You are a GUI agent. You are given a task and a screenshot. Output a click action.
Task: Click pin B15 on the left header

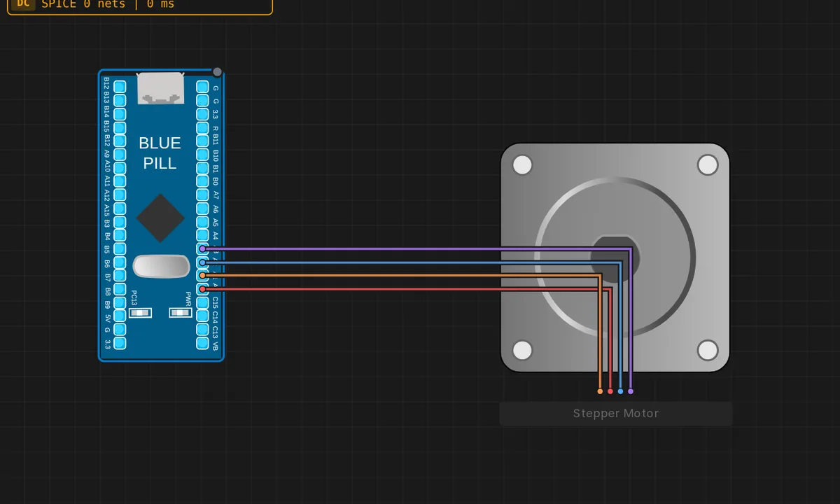tap(120, 127)
